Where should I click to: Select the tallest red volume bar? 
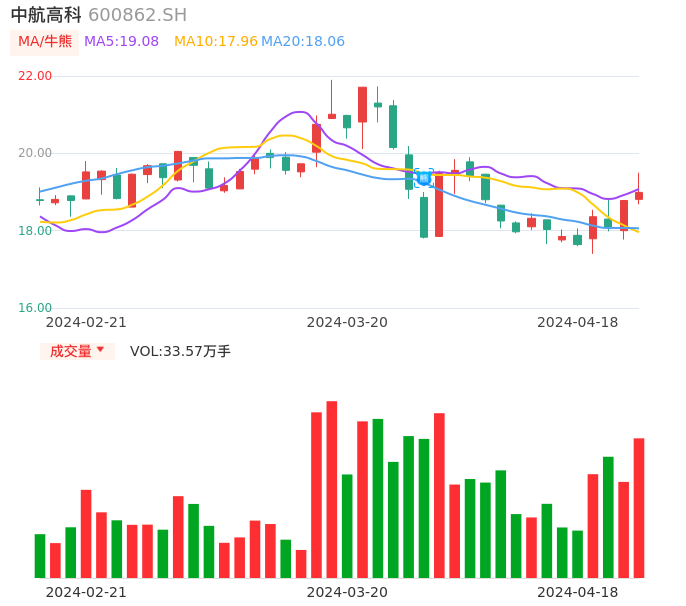coord(332,490)
